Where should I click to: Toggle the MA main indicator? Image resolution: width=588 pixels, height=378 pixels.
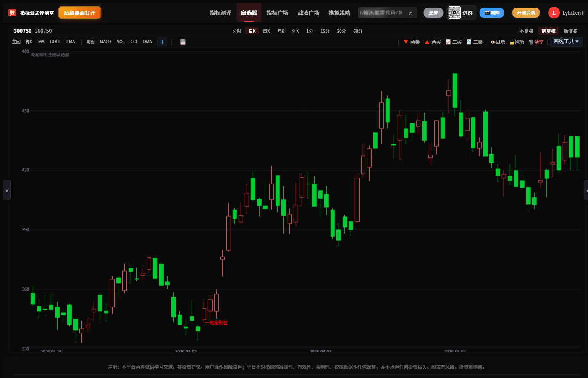[41, 42]
